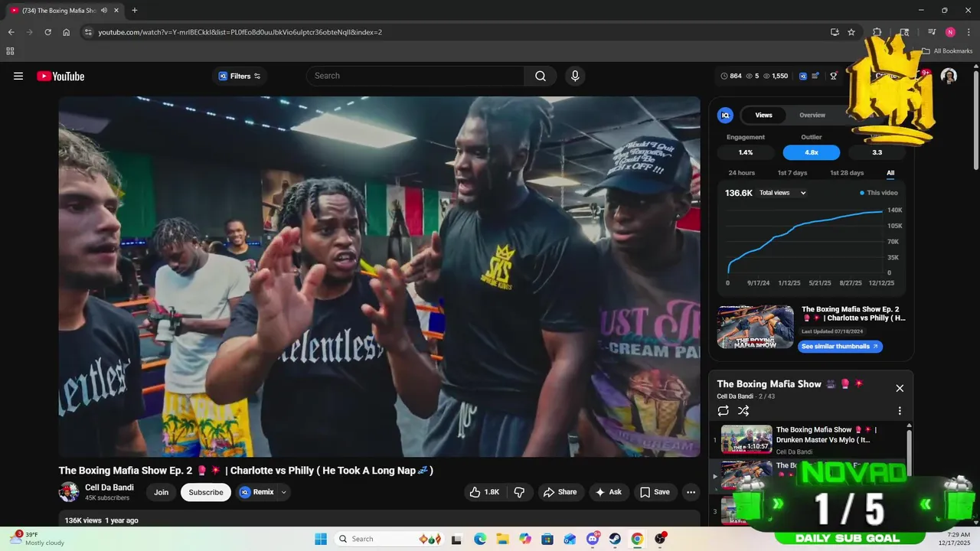Reload the page
Screen dimensions: 980x551
(x=47, y=32)
